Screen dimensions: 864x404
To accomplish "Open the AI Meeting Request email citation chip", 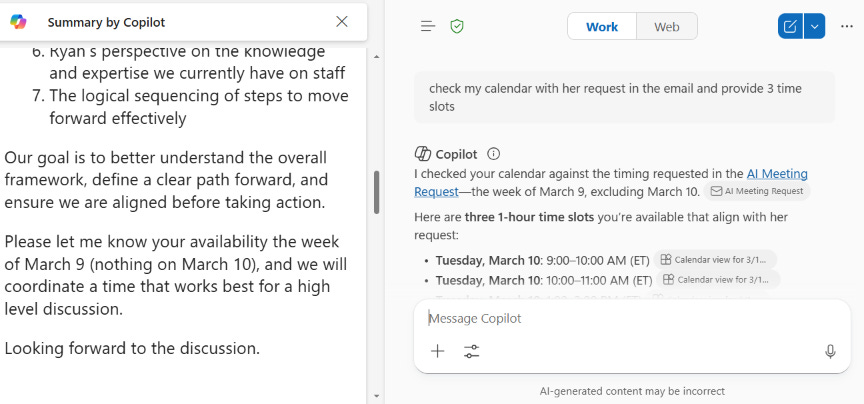I will tap(757, 191).
